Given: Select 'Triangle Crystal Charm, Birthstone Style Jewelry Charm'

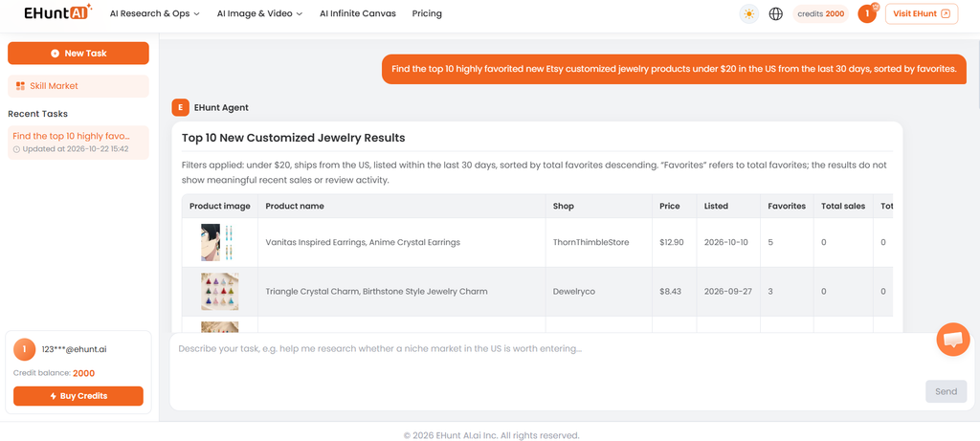Looking at the screenshot, I should [376, 291].
